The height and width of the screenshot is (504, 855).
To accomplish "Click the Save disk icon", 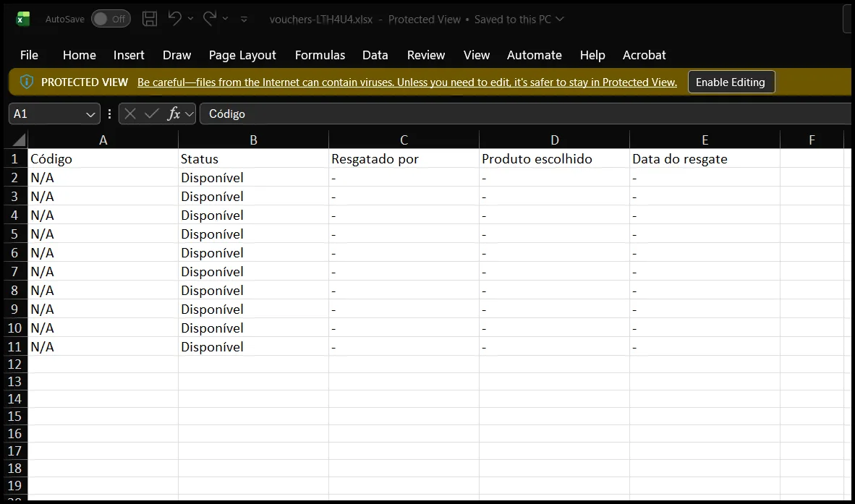I will [x=150, y=19].
